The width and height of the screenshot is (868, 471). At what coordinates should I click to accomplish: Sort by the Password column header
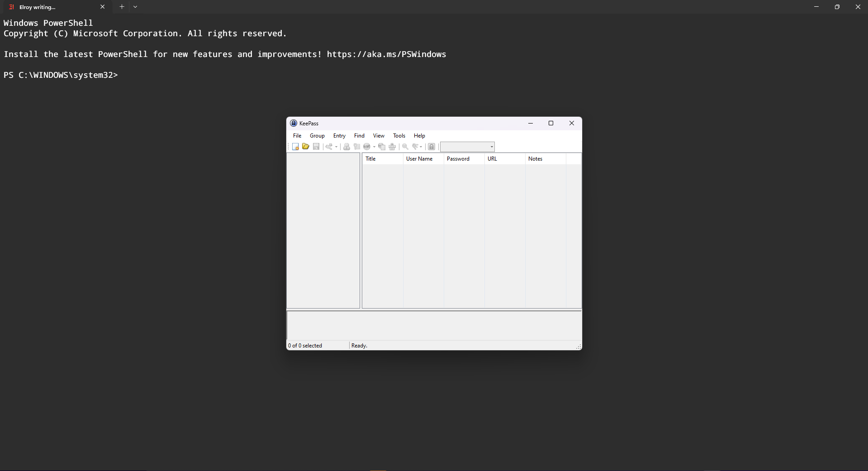(x=464, y=159)
